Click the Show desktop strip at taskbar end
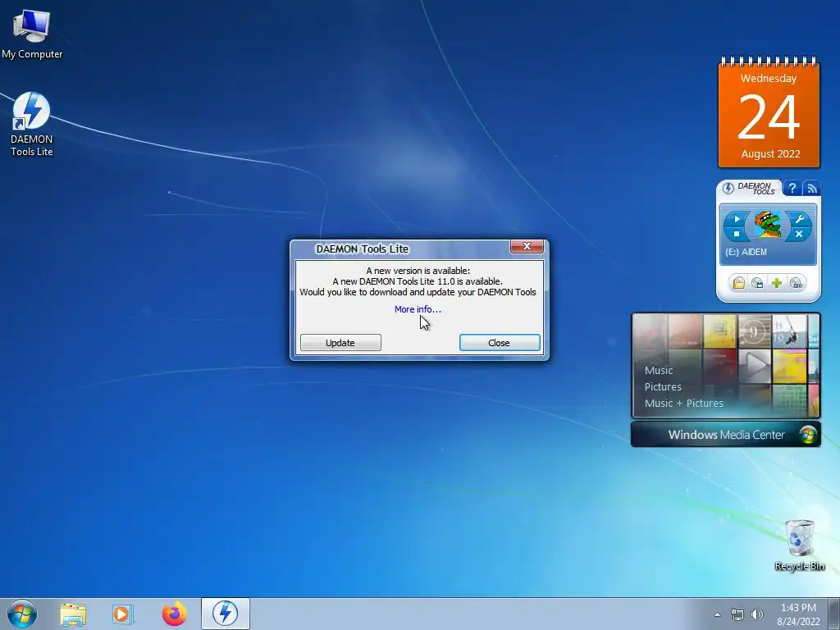The height and width of the screenshot is (630, 840). tap(834, 614)
